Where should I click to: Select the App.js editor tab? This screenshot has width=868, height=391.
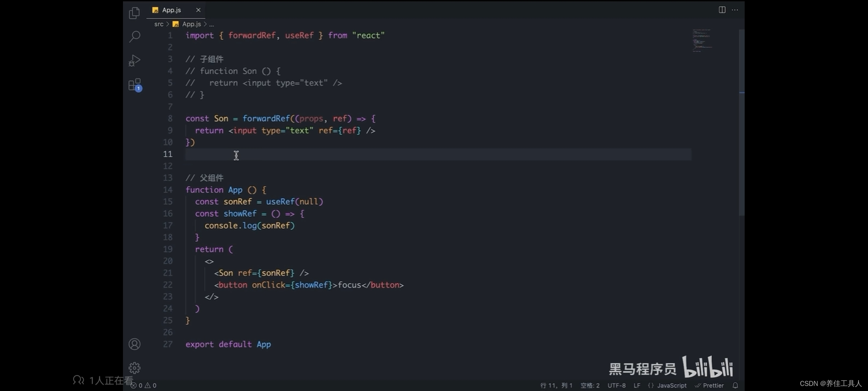click(x=176, y=10)
